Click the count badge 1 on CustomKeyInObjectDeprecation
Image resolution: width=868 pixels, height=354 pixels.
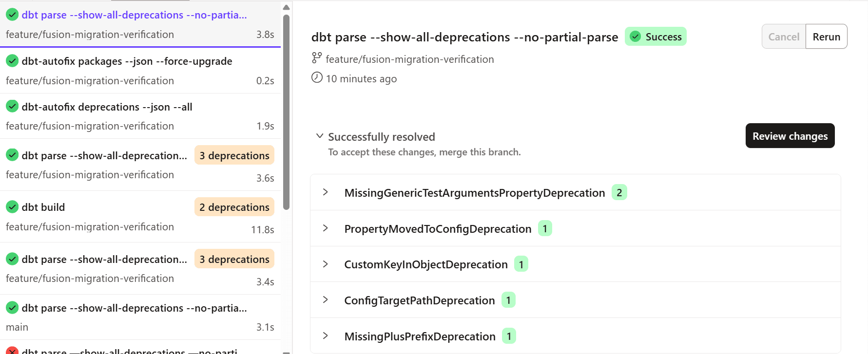click(x=521, y=264)
